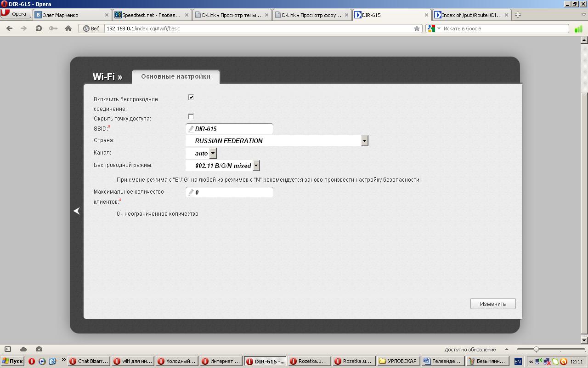This screenshot has width=588, height=368.
Task: Open the Opera Link cloud icon
Action: pos(23,349)
